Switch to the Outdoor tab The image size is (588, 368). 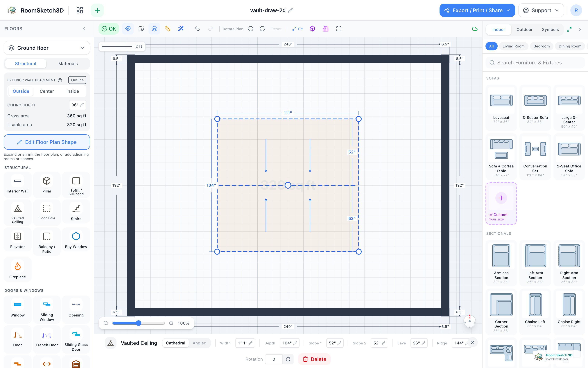point(524,29)
